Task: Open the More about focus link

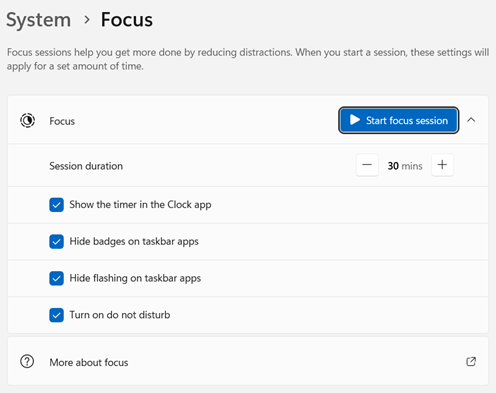Action: pos(248,361)
